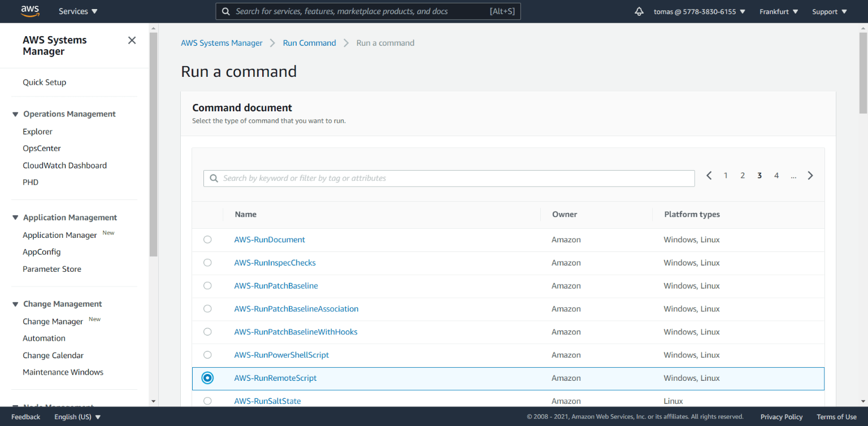Go to next page using the right chevron

click(810, 175)
